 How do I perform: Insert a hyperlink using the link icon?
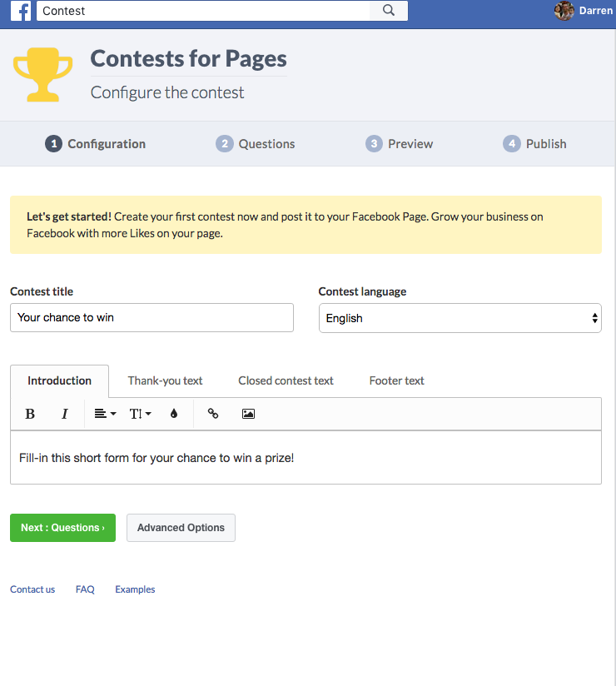tap(212, 414)
